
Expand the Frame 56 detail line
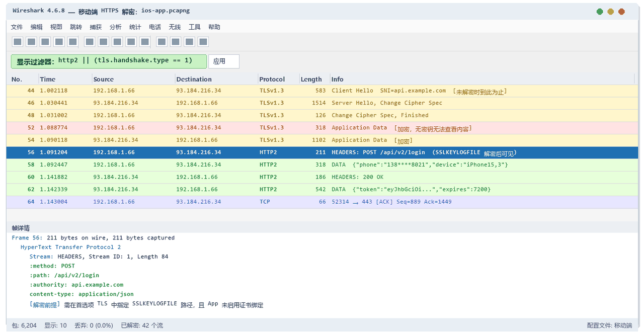tap(93, 238)
